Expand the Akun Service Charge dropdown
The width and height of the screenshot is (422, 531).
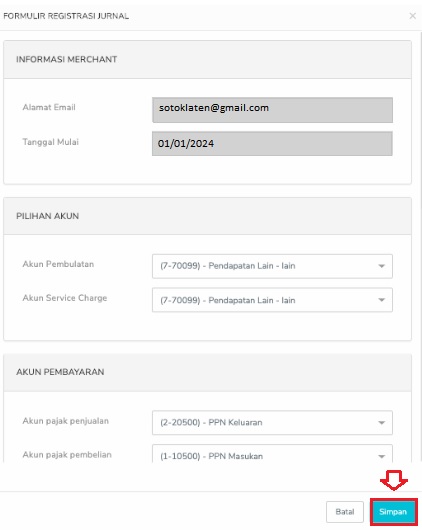[x=272, y=300]
